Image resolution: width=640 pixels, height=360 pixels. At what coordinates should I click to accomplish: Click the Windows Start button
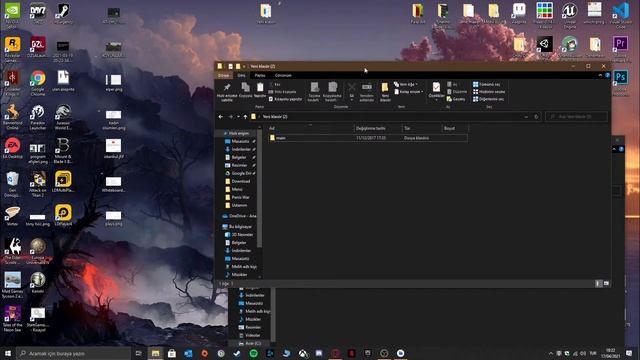point(8,353)
